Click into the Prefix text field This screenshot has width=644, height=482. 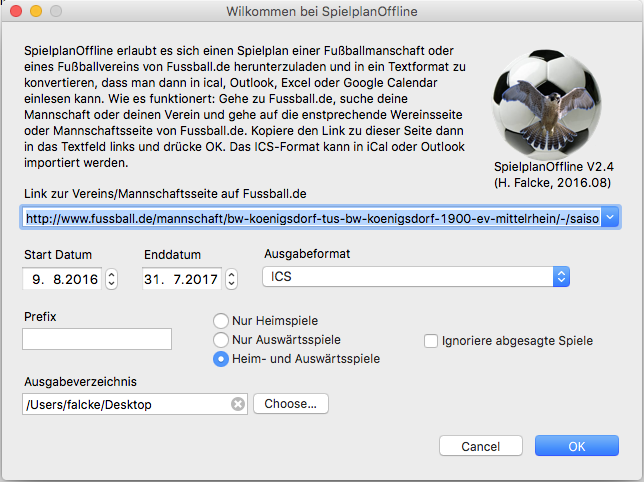(97, 339)
